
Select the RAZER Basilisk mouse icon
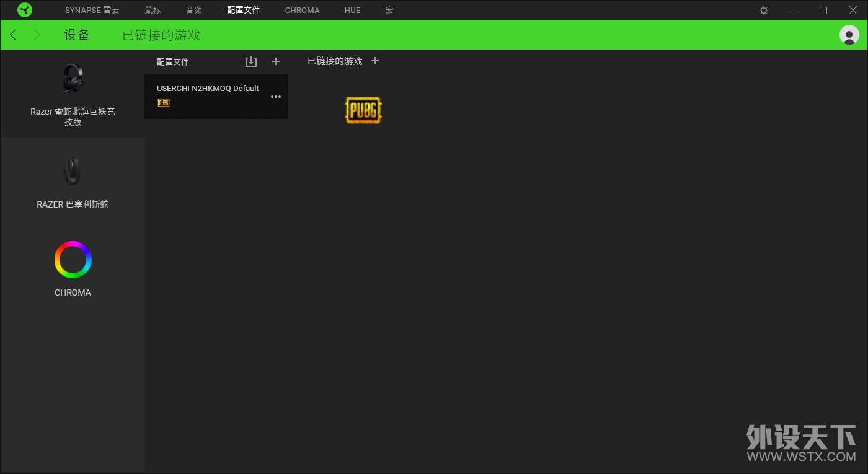point(73,171)
